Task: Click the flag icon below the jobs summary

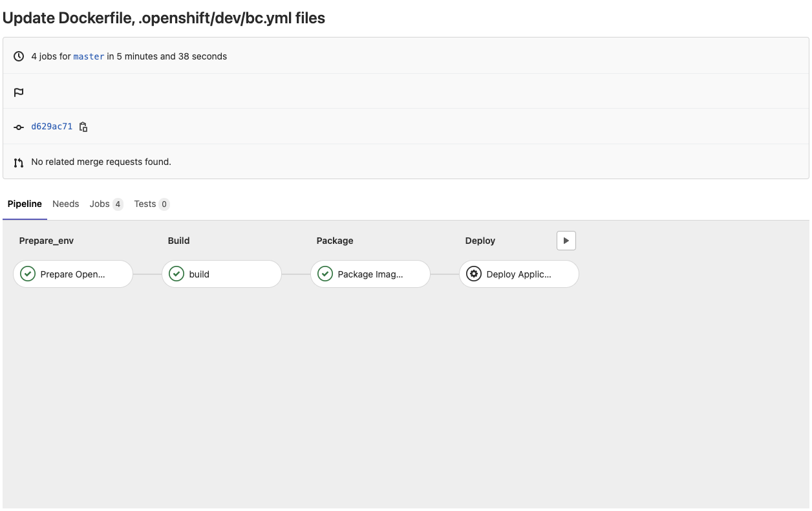Action: click(19, 92)
